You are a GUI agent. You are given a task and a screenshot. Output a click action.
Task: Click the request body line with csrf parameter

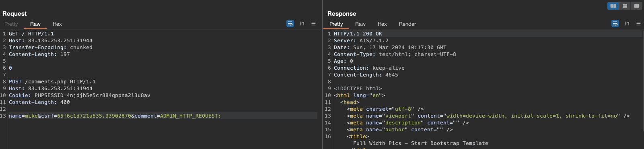tap(115, 116)
